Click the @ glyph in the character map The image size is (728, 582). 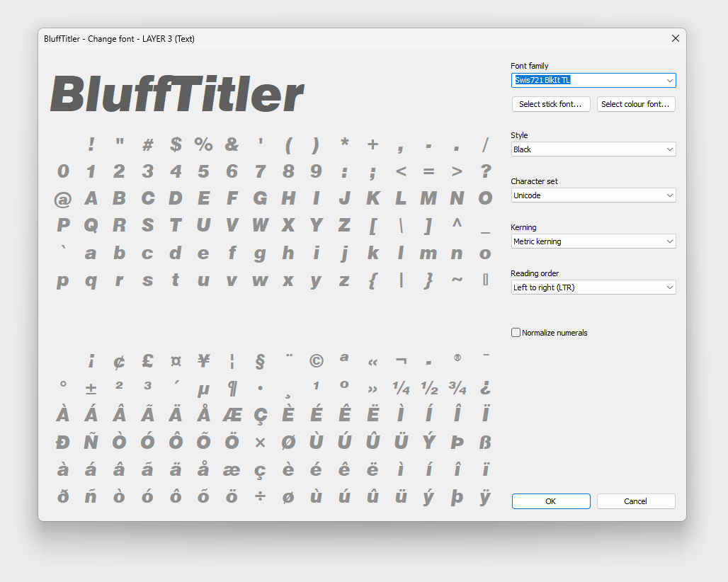63,200
